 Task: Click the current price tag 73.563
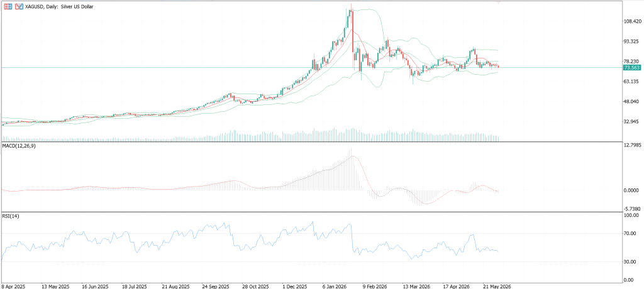click(631, 67)
